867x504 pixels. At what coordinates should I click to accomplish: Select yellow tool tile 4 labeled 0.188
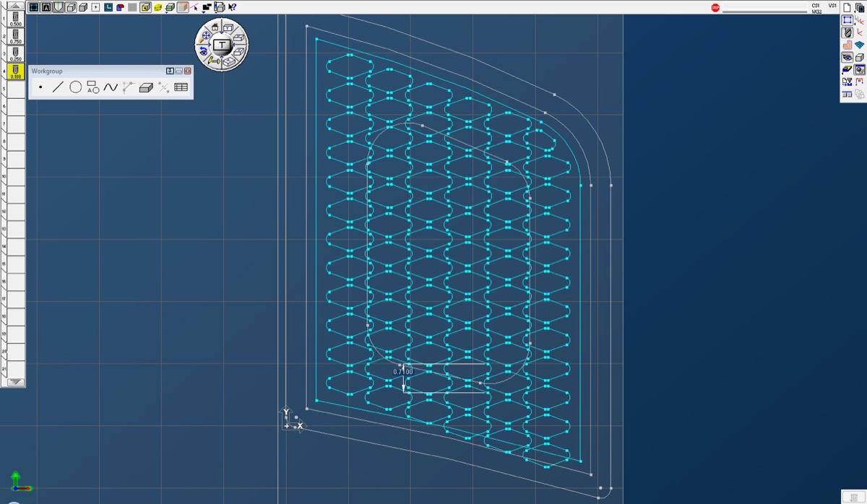click(15, 71)
